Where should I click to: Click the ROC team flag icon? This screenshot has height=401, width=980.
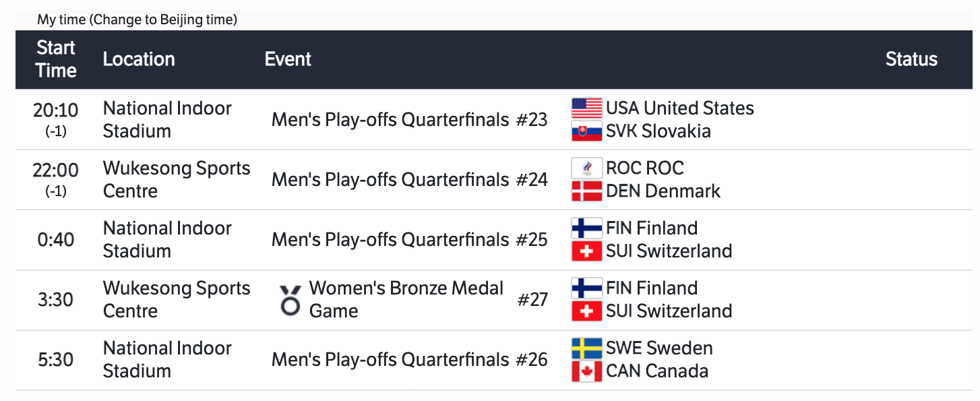click(586, 168)
